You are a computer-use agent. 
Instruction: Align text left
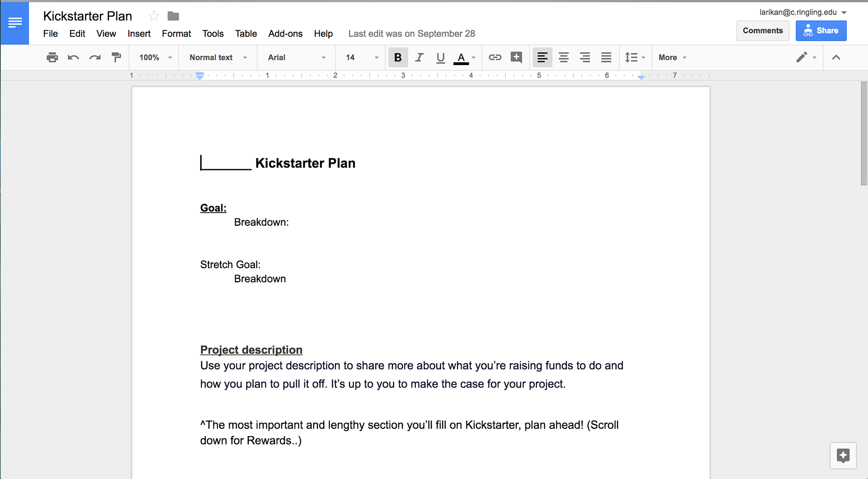click(x=542, y=57)
